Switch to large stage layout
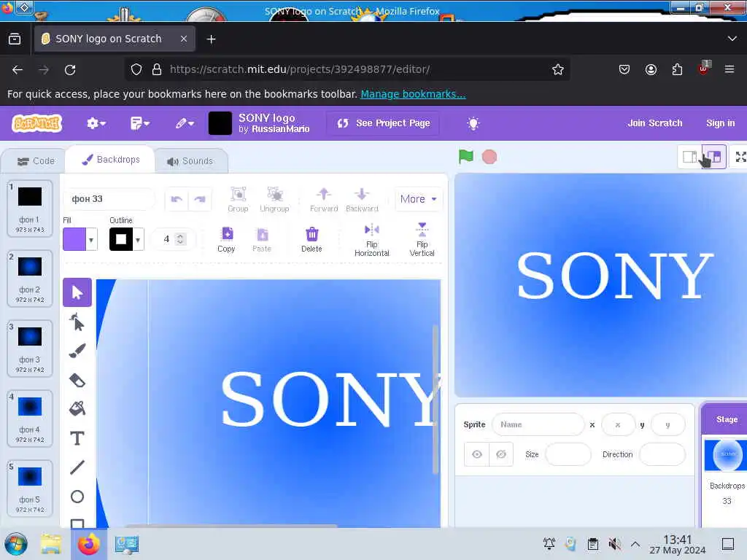 pyautogui.click(x=714, y=157)
